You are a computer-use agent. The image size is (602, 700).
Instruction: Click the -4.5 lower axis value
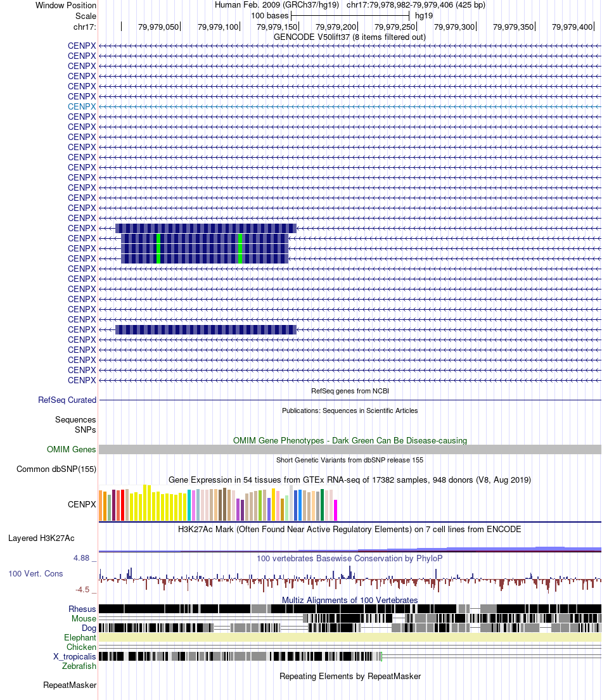[x=82, y=590]
